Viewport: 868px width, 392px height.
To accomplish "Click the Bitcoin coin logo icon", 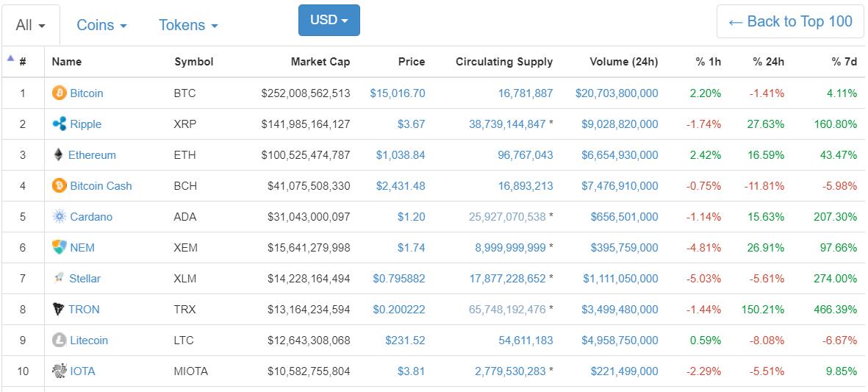I will click(x=59, y=93).
